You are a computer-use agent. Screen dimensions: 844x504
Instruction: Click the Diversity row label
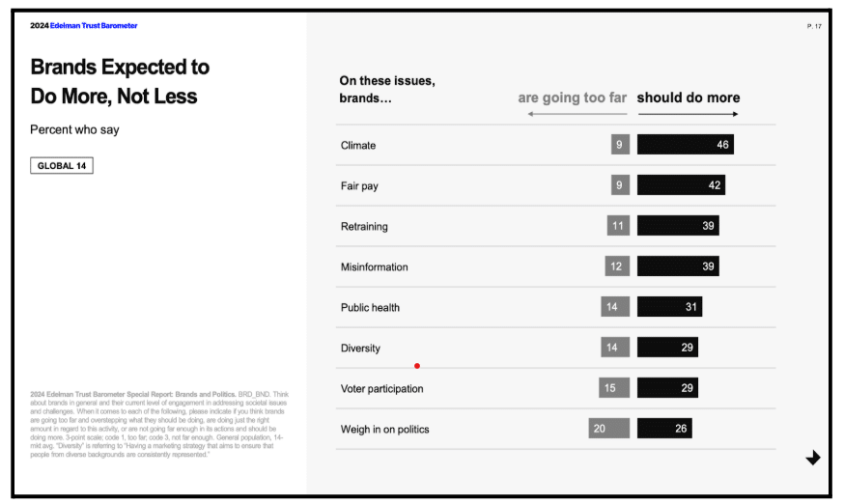click(360, 348)
